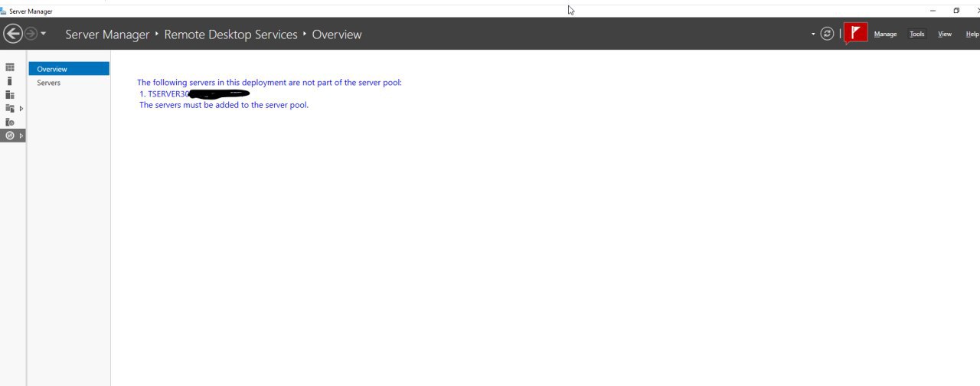Select the Overview page in the list
The image size is (980, 386).
coord(52,69)
